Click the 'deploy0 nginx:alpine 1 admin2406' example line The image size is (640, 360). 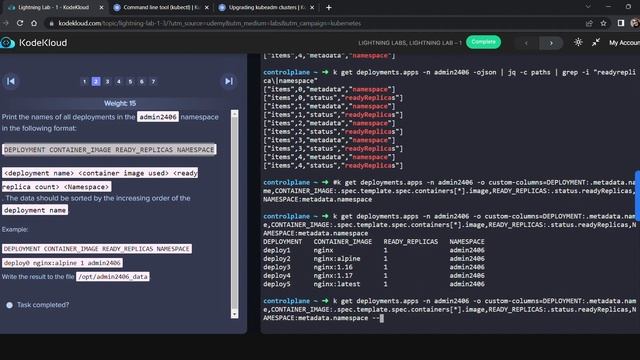[62, 263]
